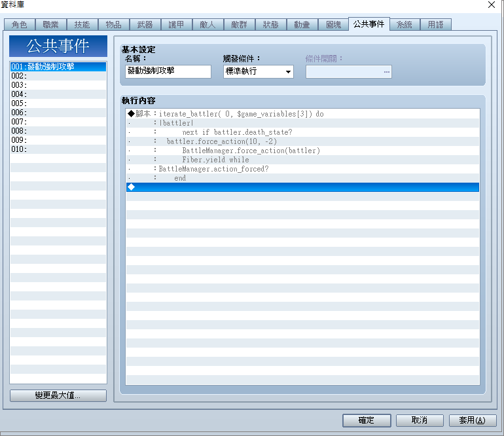504x436 pixels.
Task: Open the 觸發條件 dropdown
Action: click(259, 71)
